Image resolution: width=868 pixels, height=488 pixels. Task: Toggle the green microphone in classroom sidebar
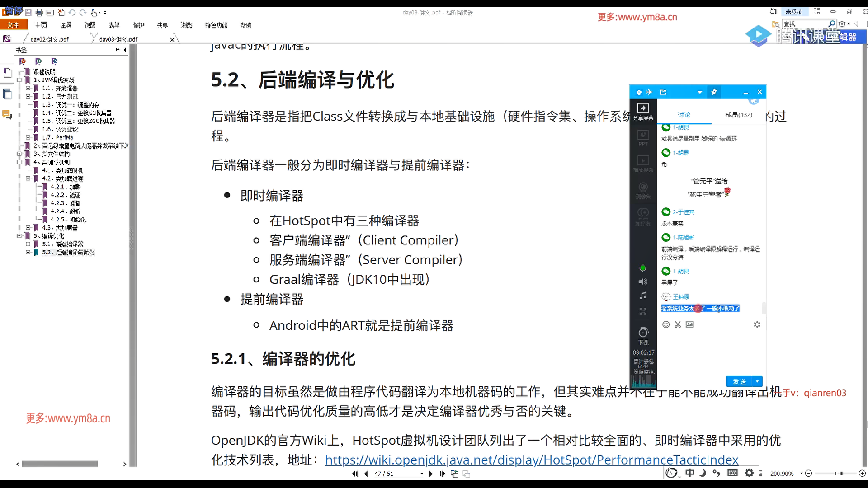click(642, 268)
